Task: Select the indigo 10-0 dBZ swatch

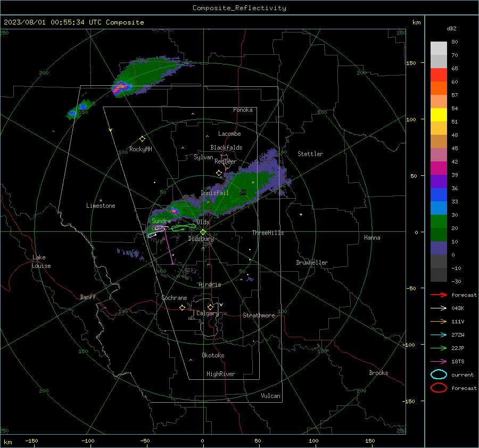Action: (439, 248)
